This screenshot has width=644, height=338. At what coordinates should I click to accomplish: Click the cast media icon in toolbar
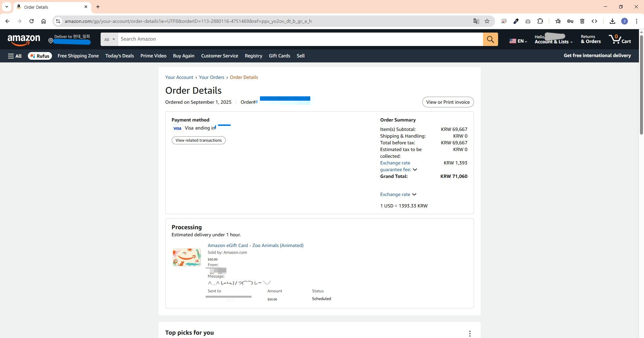point(504,21)
